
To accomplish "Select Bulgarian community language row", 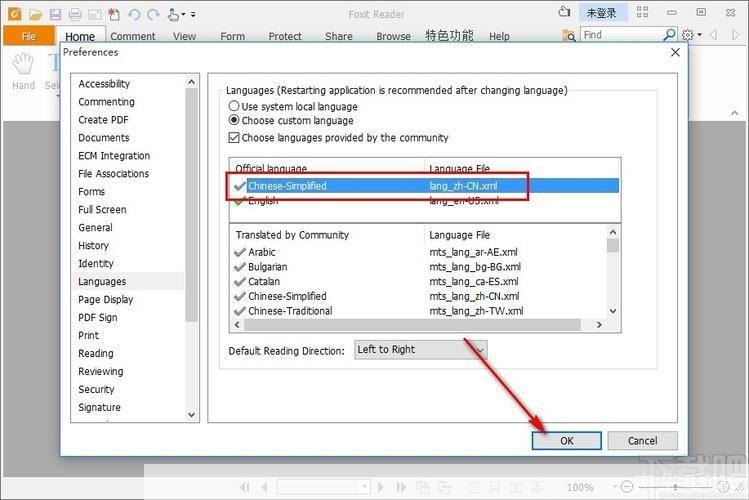I will [419, 267].
